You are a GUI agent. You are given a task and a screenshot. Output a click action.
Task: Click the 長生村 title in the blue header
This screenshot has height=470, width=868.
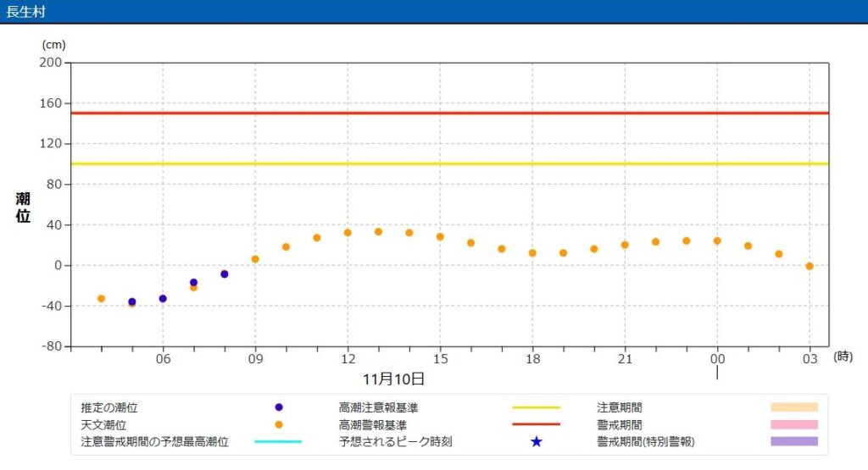(25, 12)
